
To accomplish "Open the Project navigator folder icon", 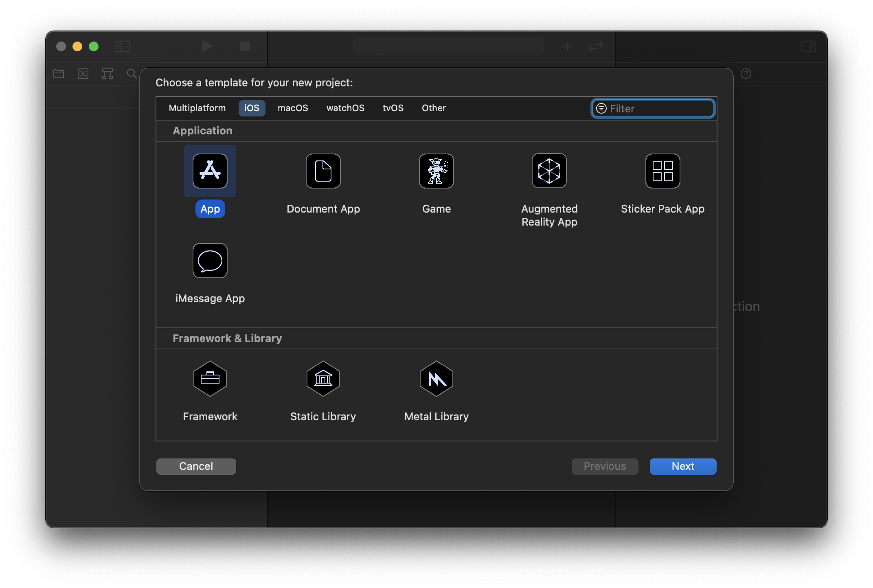I will [x=59, y=74].
